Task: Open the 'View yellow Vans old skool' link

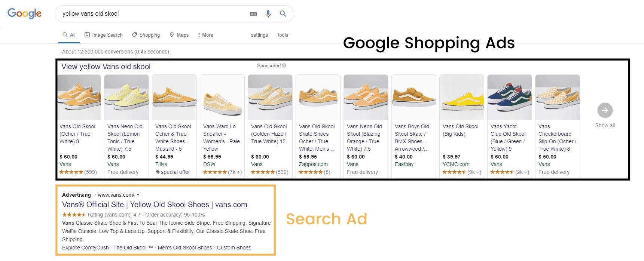Action: point(106,67)
